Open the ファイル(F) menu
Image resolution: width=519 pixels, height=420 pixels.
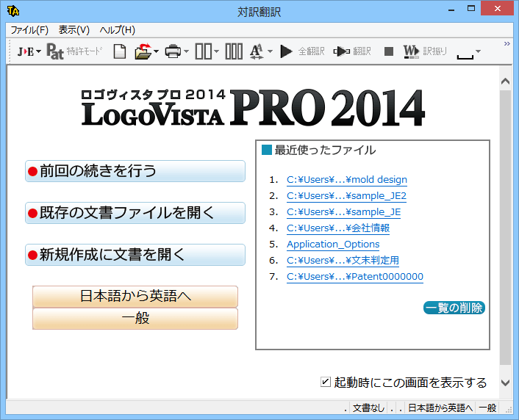click(x=29, y=30)
